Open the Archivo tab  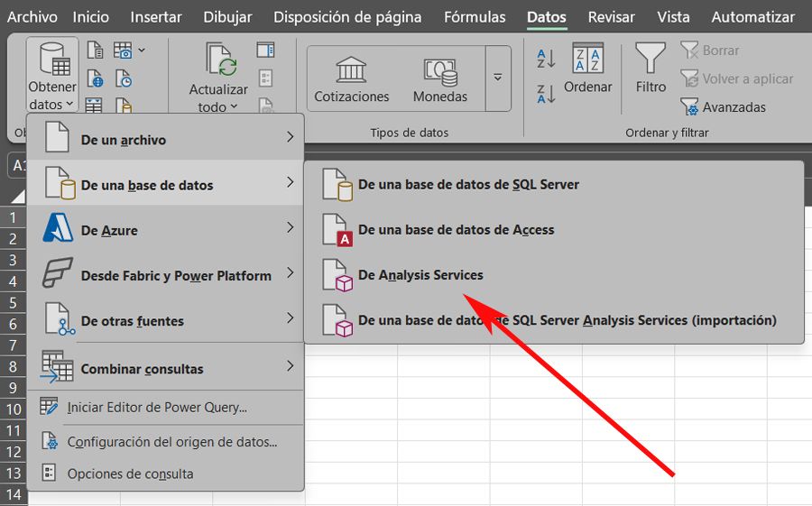tap(32, 17)
